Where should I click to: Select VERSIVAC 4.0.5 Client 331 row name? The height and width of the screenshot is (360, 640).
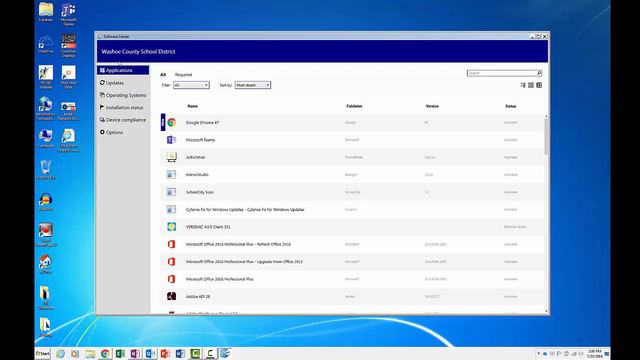coord(208,227)
